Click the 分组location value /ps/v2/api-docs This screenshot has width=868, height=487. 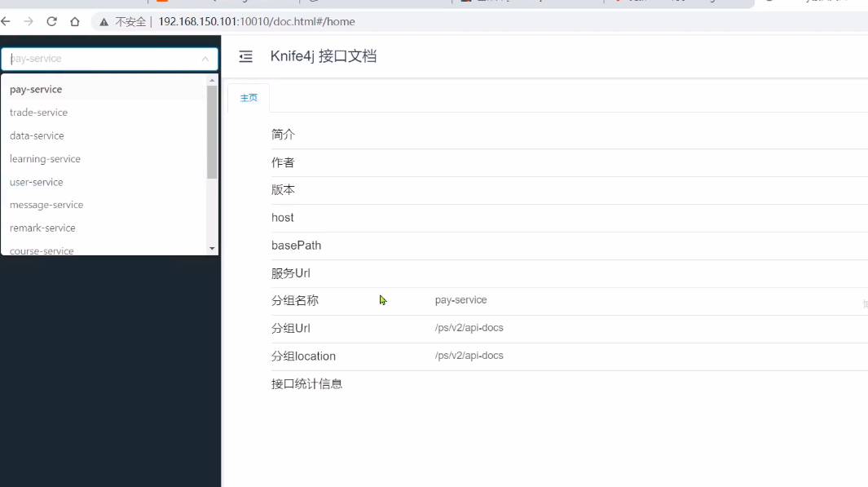[469, 355]
